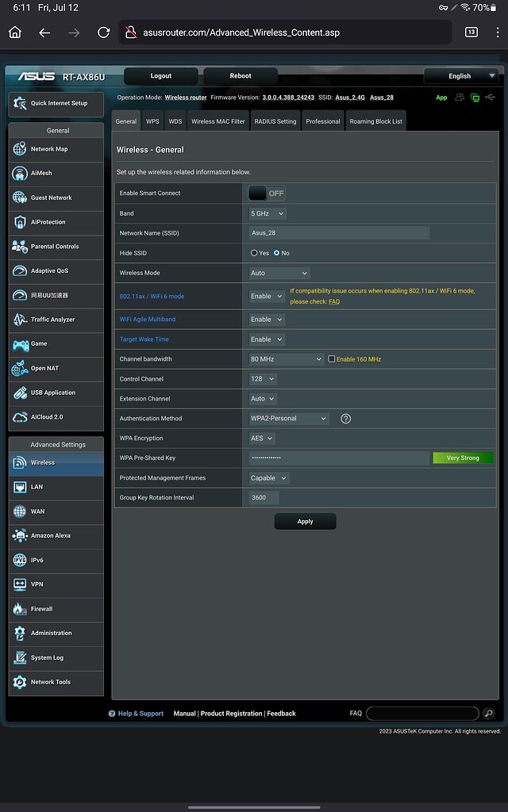Open Traffic Analyzer icon in sidebar
The width and height of the screenshot is (508, 812).
tap(20, 320)
